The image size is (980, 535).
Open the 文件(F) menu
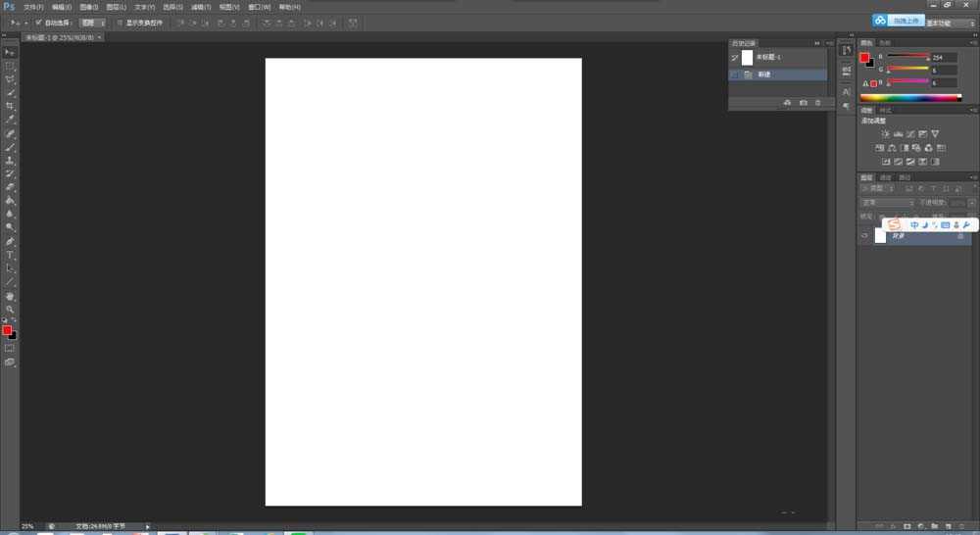(x=33, y=7)
